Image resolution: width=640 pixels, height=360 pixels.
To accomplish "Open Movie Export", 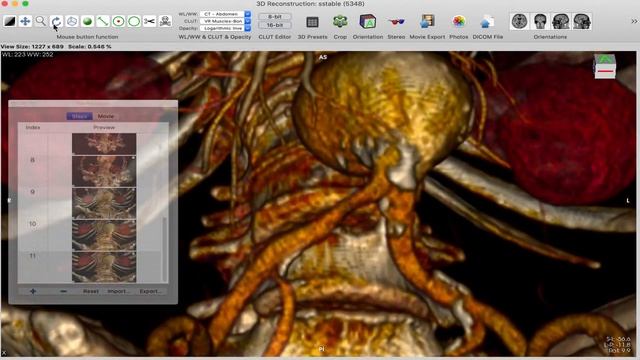I will [427, 22].
